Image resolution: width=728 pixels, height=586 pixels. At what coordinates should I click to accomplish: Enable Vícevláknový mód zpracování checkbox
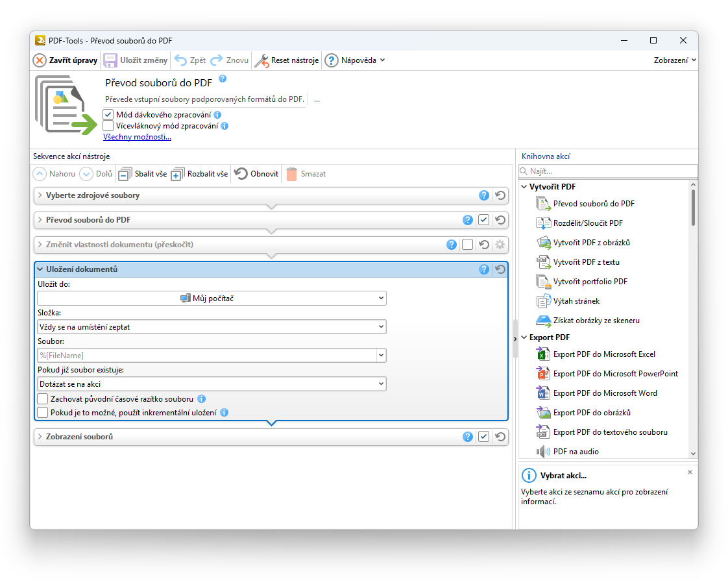click(x=108, y=126)
